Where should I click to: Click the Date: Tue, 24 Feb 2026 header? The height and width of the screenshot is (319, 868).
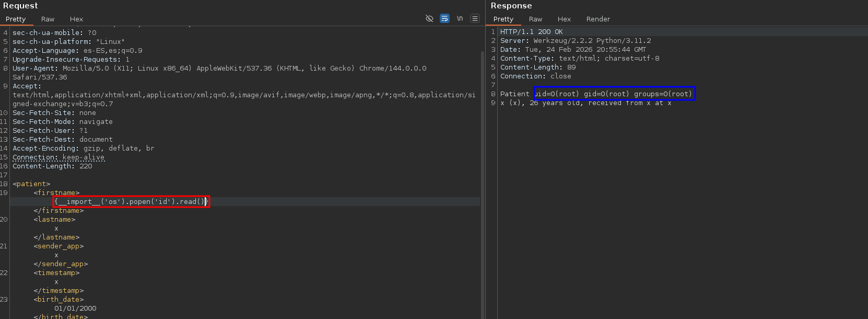point(573,50)
